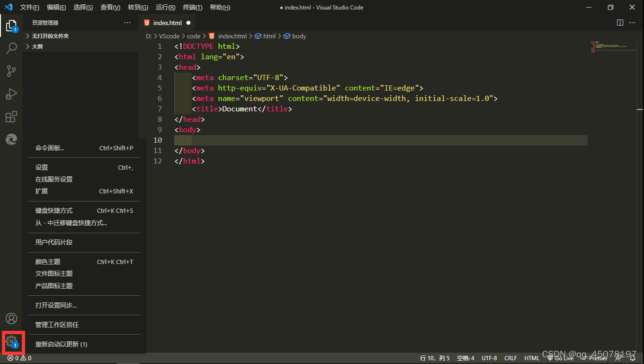Split the editor to the right
Viewport: 644px width, 364px height.
pos(620,23)
